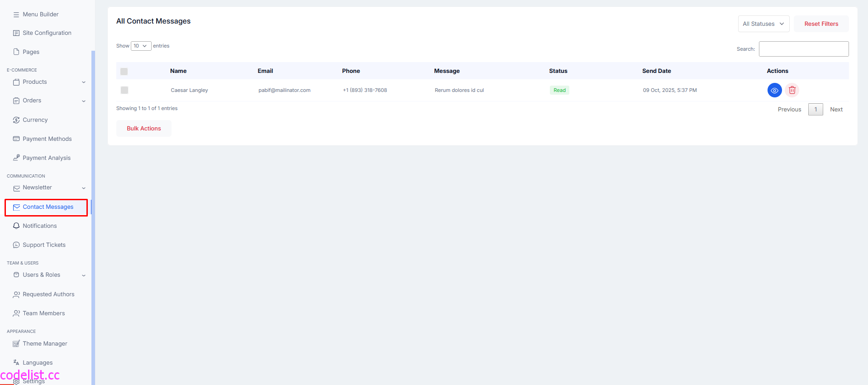Viewport: 868px width, 385px height.
Task: Expand the Products submenu chevron
Action: [84, 82]
